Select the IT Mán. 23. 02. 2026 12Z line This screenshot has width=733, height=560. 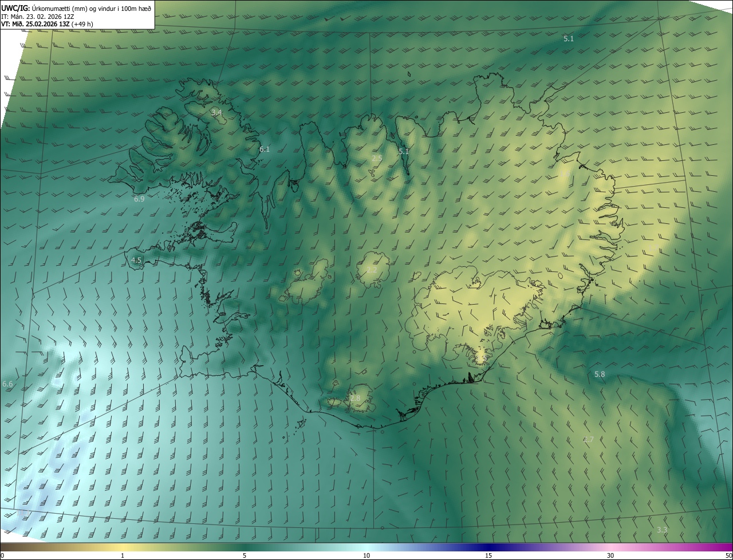[38, 17]
